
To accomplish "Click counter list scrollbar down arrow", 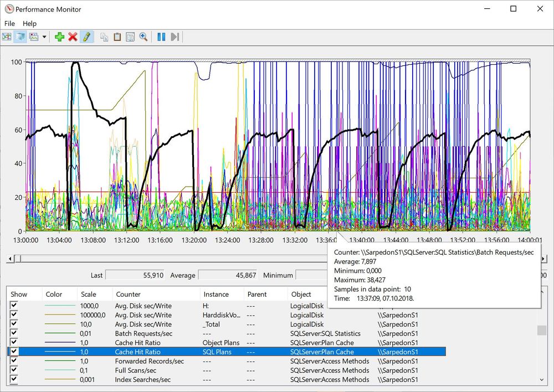I will (542, 380).
